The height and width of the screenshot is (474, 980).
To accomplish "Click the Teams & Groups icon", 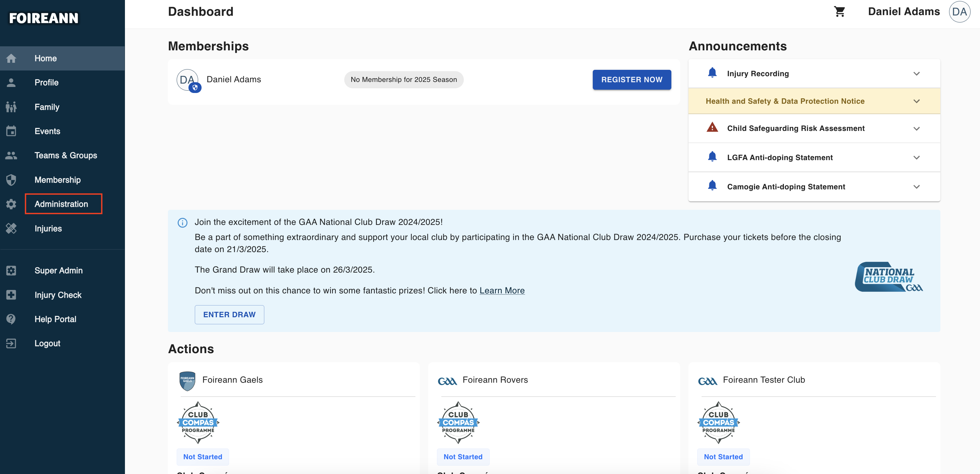I will click(11, 155).
